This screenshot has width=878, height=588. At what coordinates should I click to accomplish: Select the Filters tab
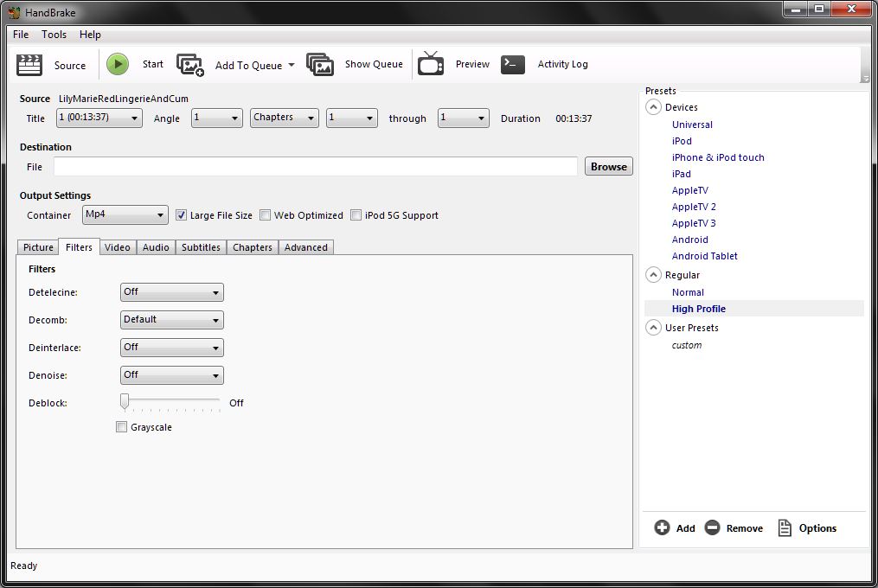[79, 247]
